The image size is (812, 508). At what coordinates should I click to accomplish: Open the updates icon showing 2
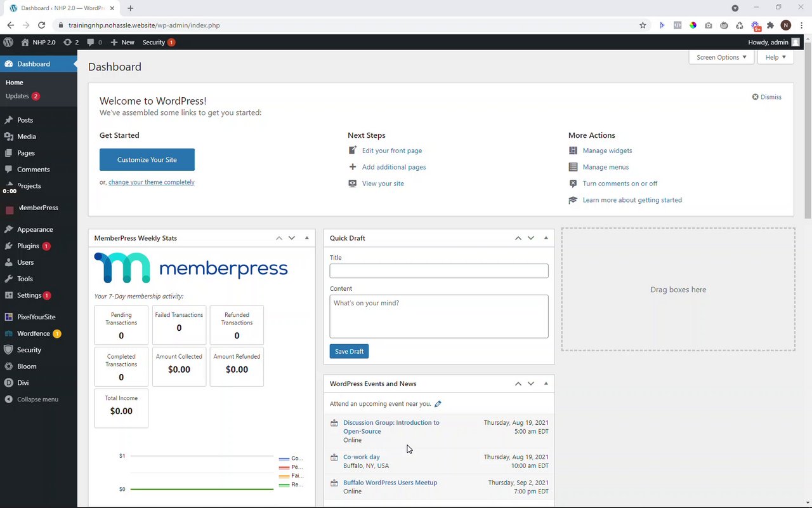point(71,42)
